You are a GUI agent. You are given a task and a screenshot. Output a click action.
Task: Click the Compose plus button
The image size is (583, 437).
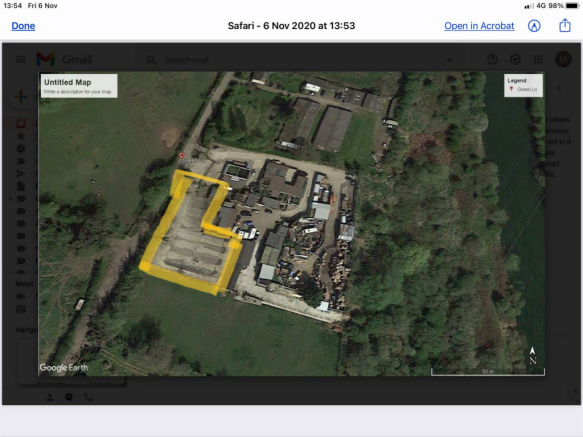[x=21, y=97]
